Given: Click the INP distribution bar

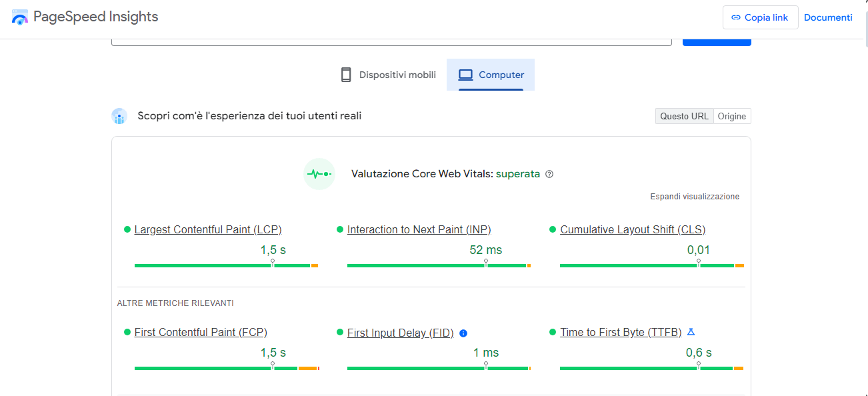Looking at the screenshot, I should [x=439, y=265].
